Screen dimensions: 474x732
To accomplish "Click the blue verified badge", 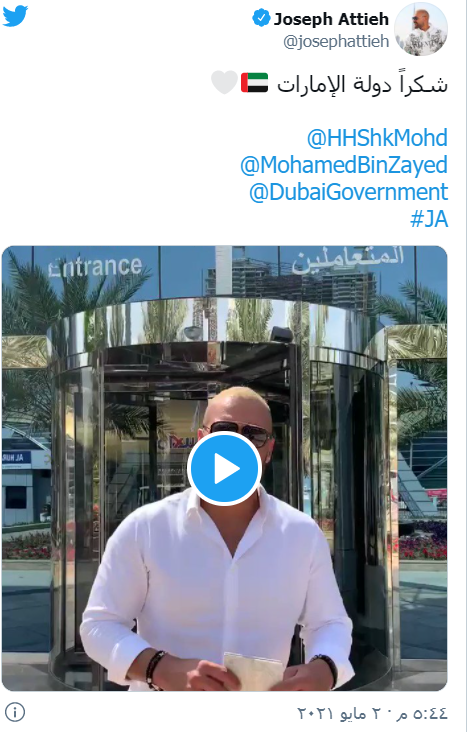I will pos(261,18).
